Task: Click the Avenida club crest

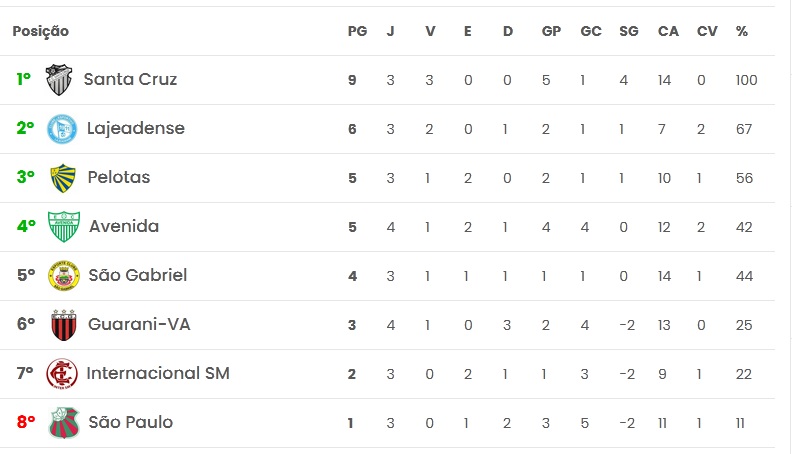Action: [64, 226]
